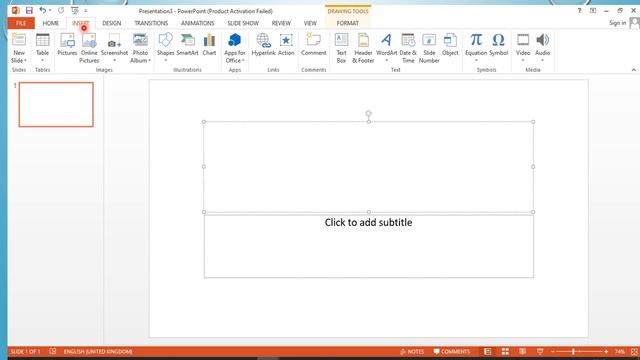Open the REVIEW tab

(281, 23)
